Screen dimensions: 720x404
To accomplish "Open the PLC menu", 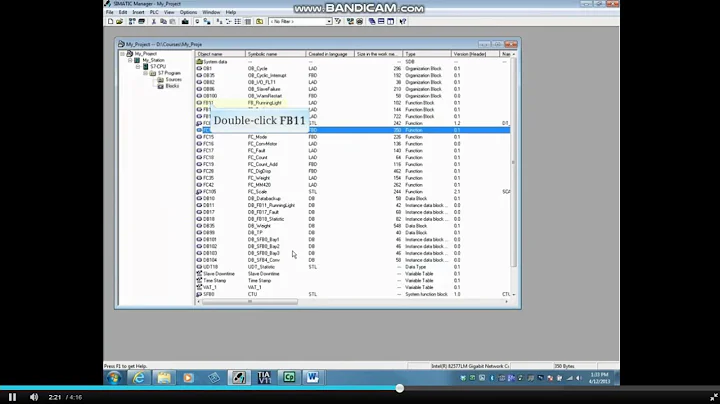I will [x=154, y=12].
